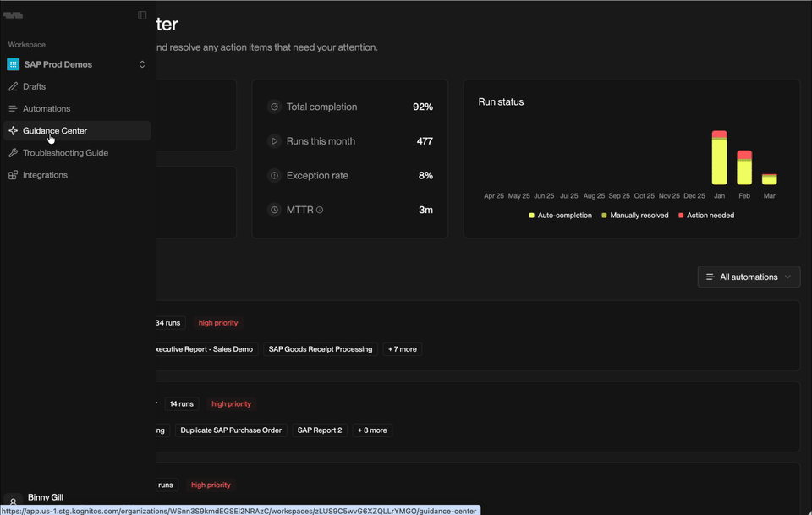Expand the SAP Prod Demos workspace switcher

pyautogui.click(x=142, y=64)
